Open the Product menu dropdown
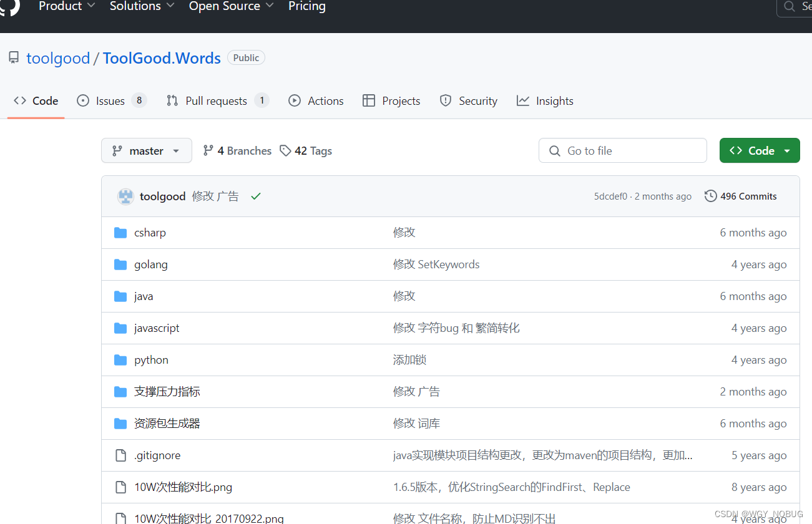The image size is (812, 524). tap(67, 6)
